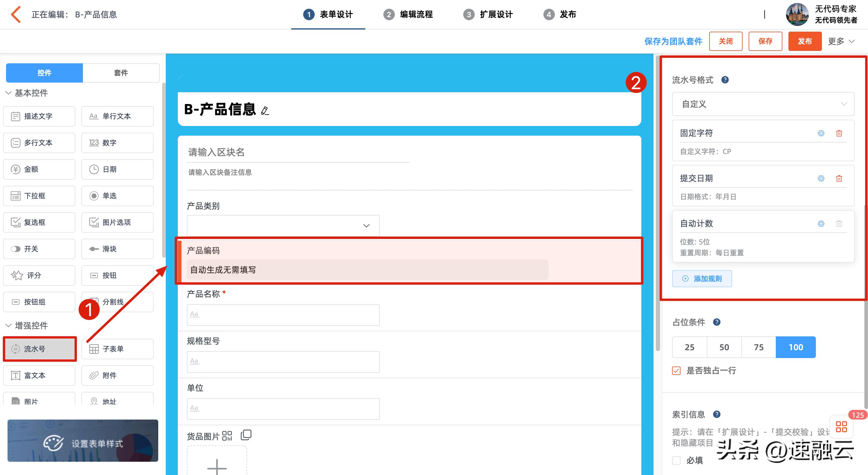This screenshot has height=475, width=868.
Task: Open the help icon next to 流水号格式
Action: click(725, 80)
